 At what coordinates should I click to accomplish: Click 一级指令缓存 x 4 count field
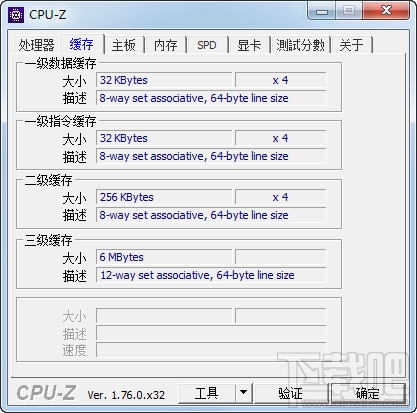280,138
